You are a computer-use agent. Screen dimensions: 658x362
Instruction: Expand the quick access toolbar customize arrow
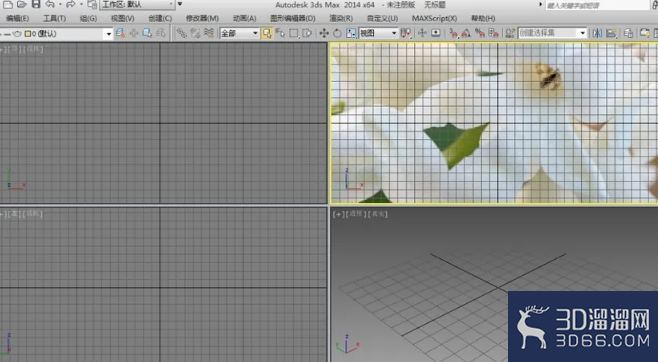(180, 4)
